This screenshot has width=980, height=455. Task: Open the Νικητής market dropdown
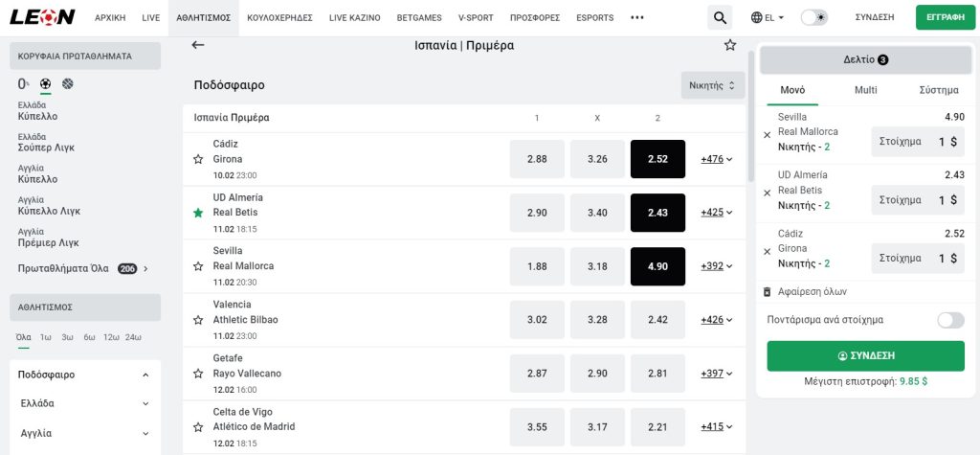713,85
